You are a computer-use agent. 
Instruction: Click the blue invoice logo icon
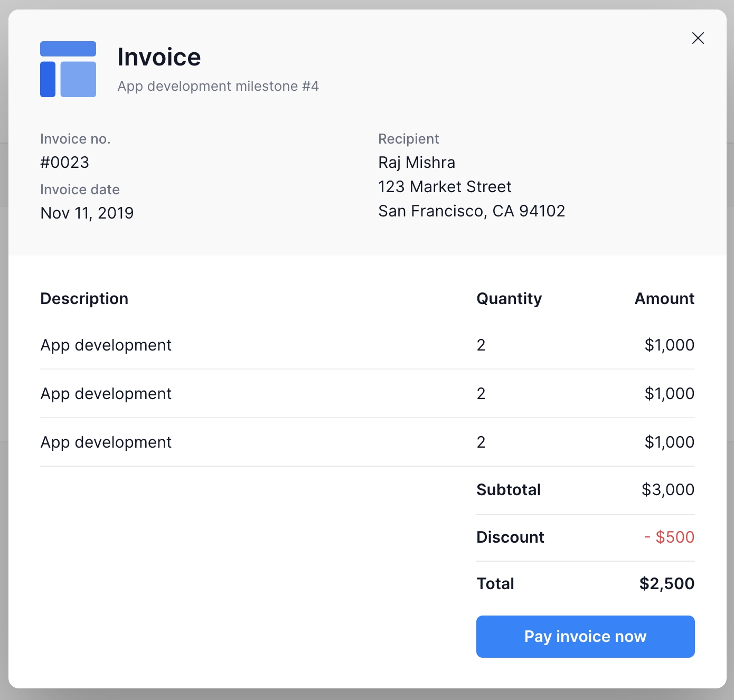pyautogui.click(x=68, y=69)
